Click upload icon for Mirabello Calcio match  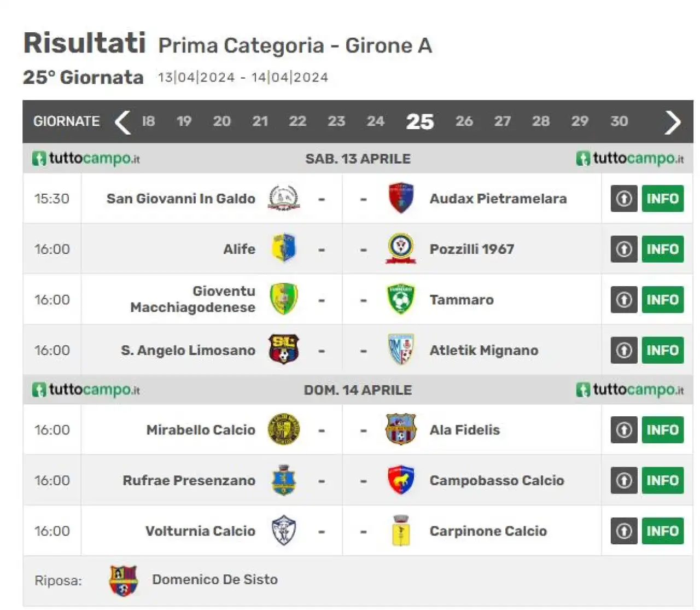coord(624,430)
